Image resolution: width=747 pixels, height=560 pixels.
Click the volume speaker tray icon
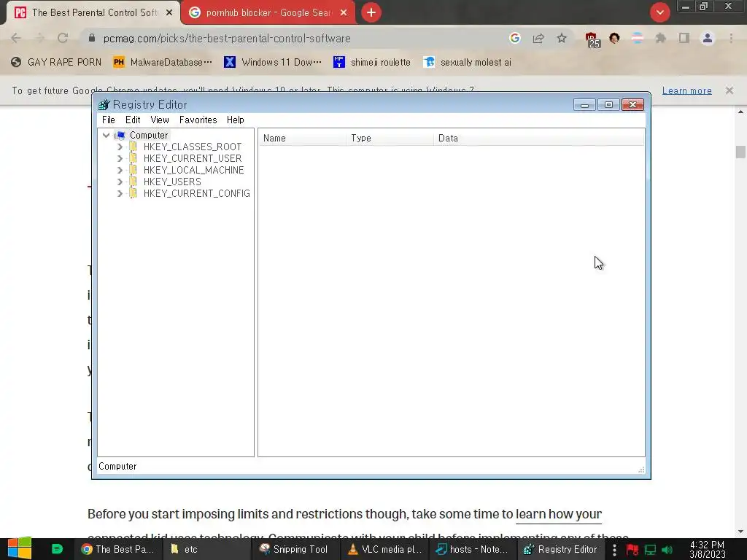[x=667, y=550]
